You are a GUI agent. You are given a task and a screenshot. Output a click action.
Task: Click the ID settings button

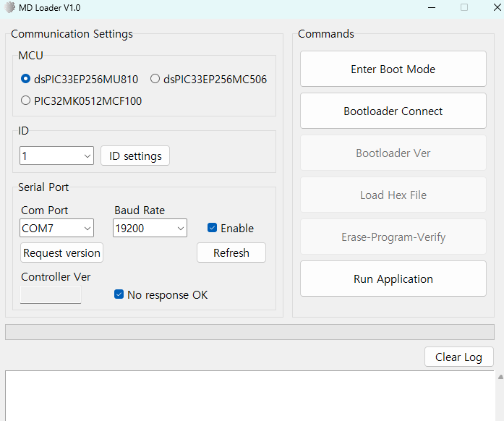point(135,156)
